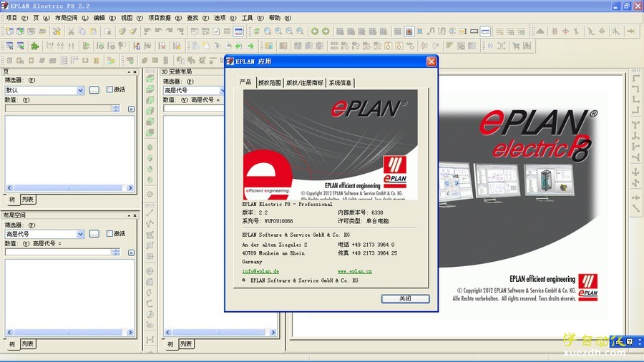Image resolution: width=644 pixels, height=362 pixels.
Task: Toggle the highlighted graphical preview window icon
Action: (x=238, y=31)
